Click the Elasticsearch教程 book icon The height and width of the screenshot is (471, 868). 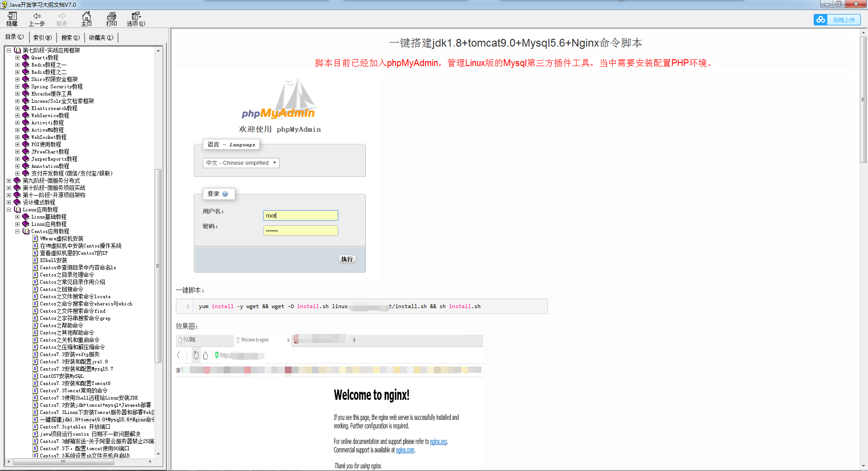26,108
